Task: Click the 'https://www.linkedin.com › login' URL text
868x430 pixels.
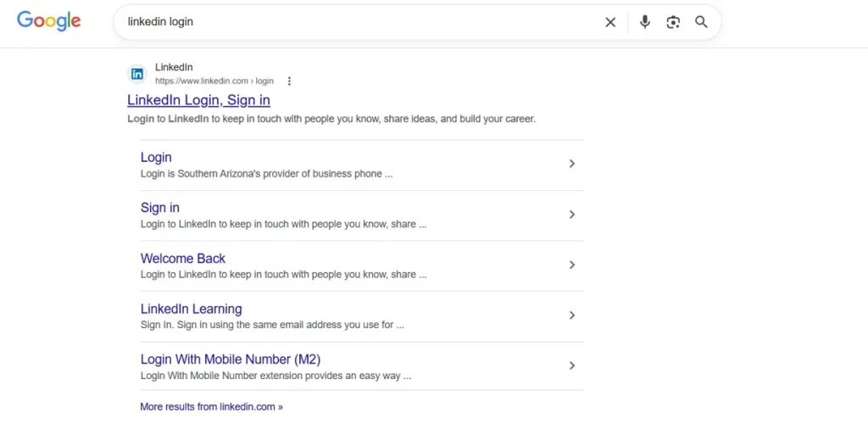Action: click(x=214, y=81)
